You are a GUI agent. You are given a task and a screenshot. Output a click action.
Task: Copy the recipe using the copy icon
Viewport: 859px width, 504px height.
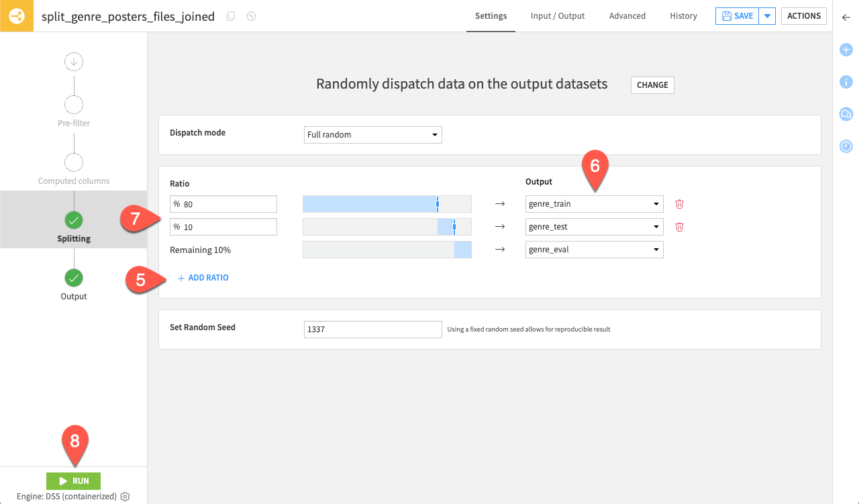click(229, 16)
